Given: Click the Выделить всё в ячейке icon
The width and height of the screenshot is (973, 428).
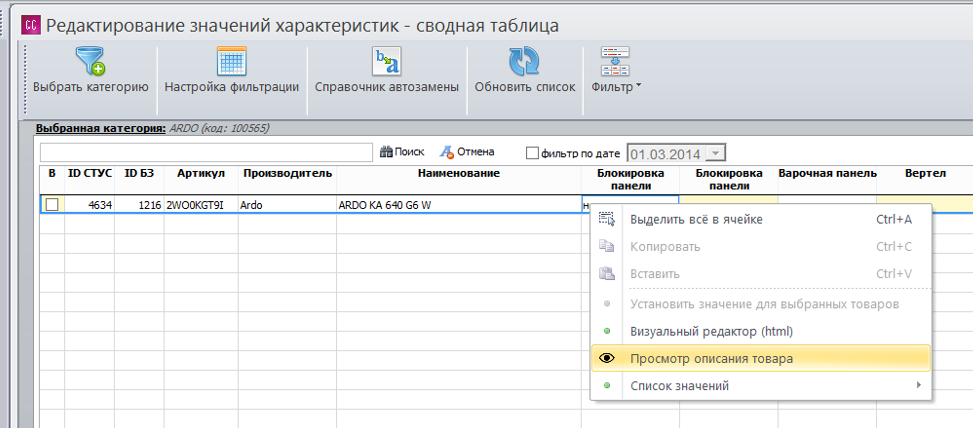Looking at the screenshot, I should (x=606, y=218).
